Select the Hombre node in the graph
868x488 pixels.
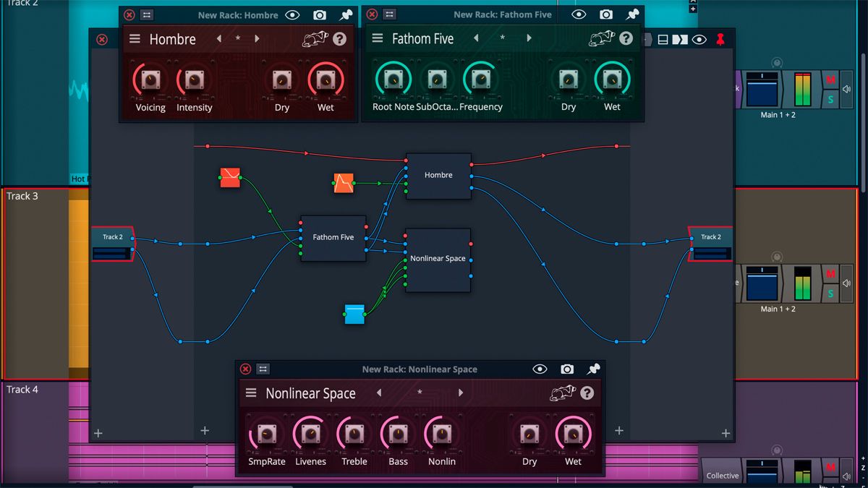438,174
